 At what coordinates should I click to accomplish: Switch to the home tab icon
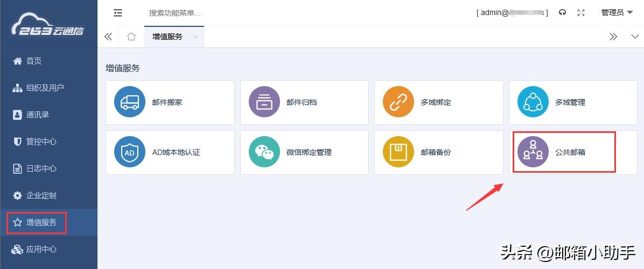point(131,37)
